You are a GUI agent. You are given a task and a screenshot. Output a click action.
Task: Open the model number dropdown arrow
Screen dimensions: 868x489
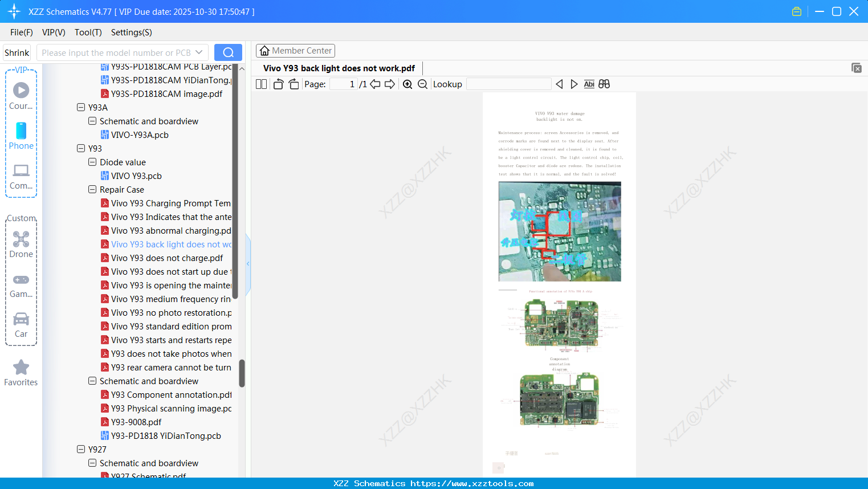(x=199, y=52)
